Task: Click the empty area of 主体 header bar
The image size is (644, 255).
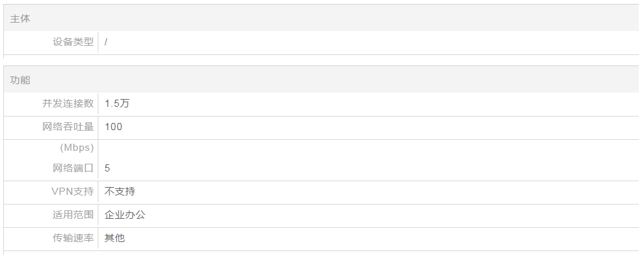Action: 329,19
